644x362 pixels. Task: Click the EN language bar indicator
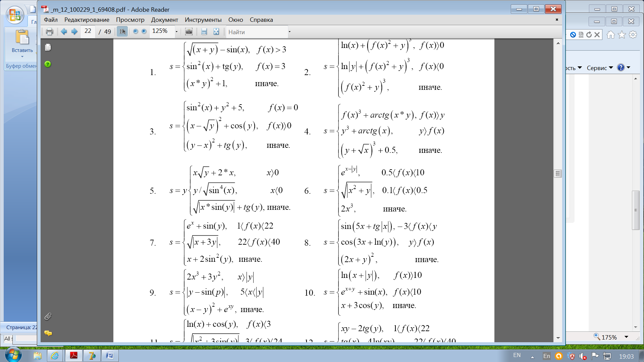click(517, 355)
